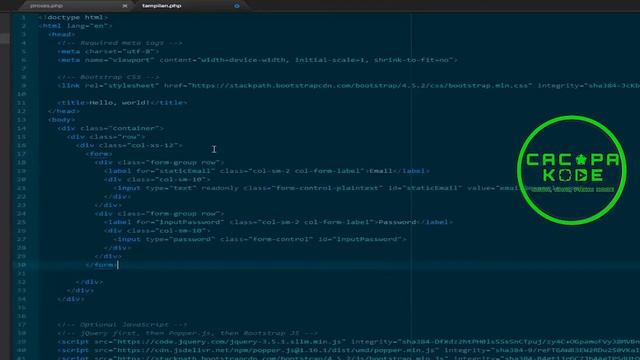
Task: Click the title Hello, world! line
Action: [x=122, y=103]
